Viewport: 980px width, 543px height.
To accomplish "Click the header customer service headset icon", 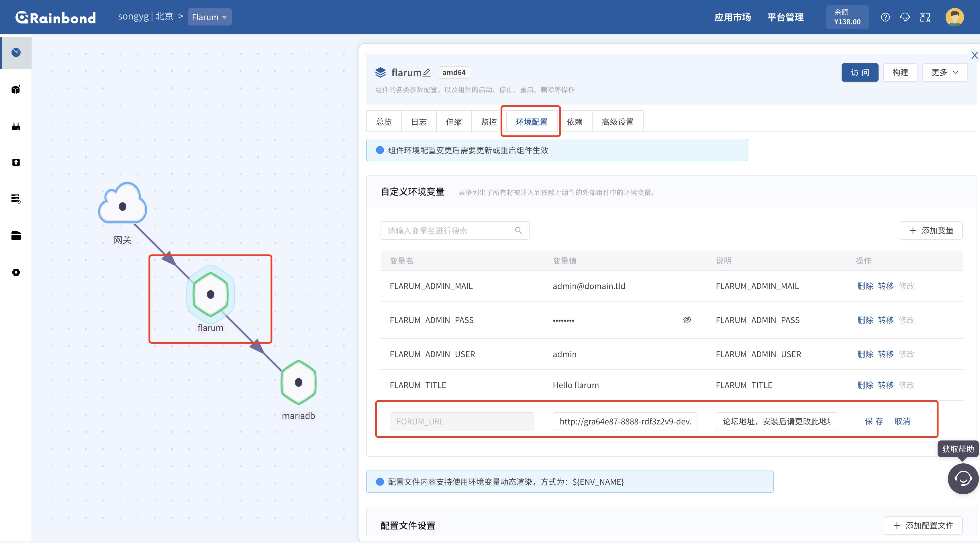I will (x=905, y=17).
